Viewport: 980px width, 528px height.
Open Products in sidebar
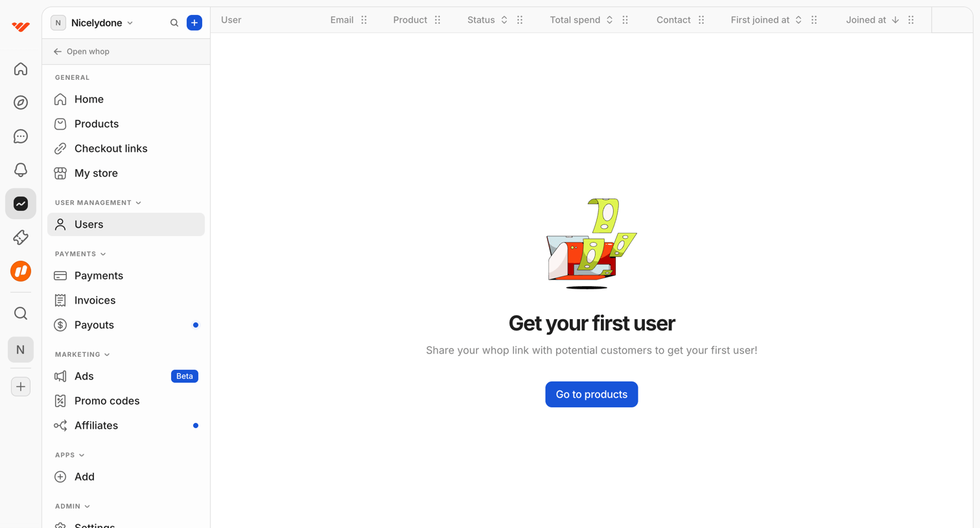(x=126, y=124)
